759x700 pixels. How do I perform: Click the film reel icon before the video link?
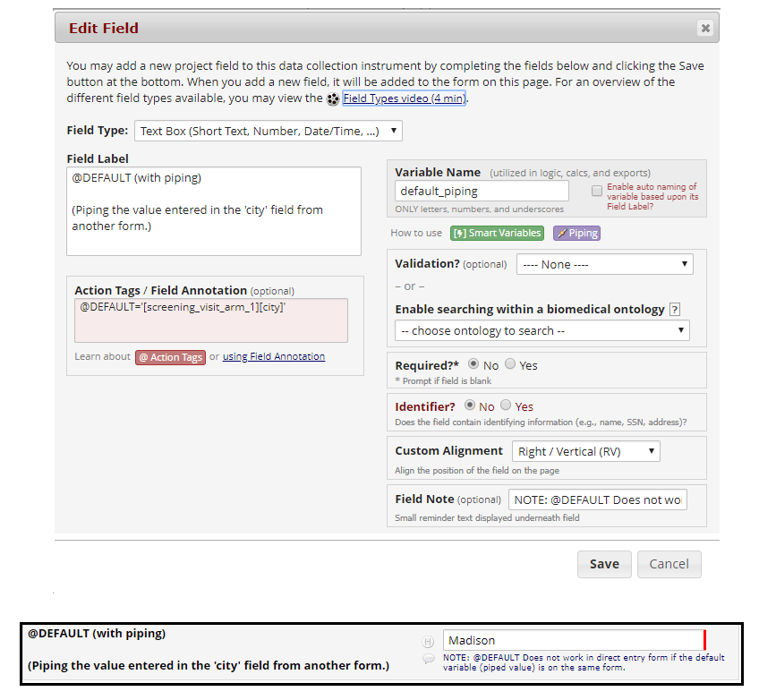tap(332, 99)
